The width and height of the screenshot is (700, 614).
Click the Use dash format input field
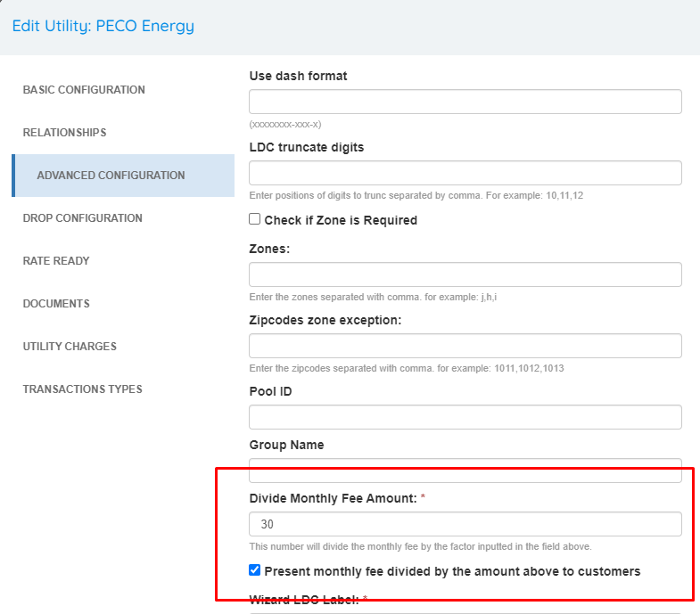click(465, 102)
